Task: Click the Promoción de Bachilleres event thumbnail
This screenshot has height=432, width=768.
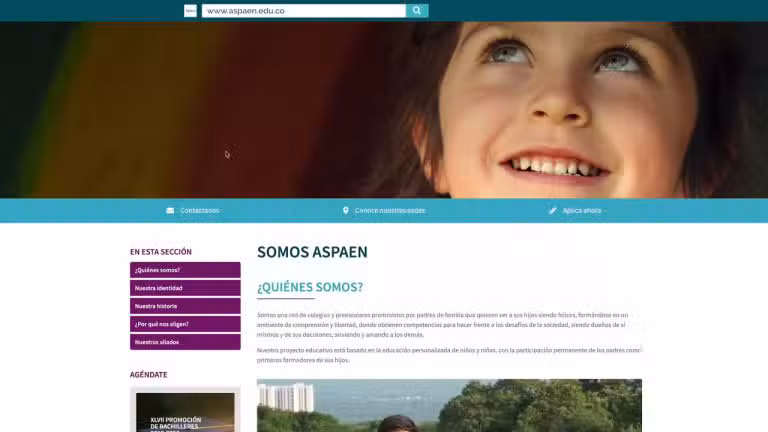Action: 185,412
